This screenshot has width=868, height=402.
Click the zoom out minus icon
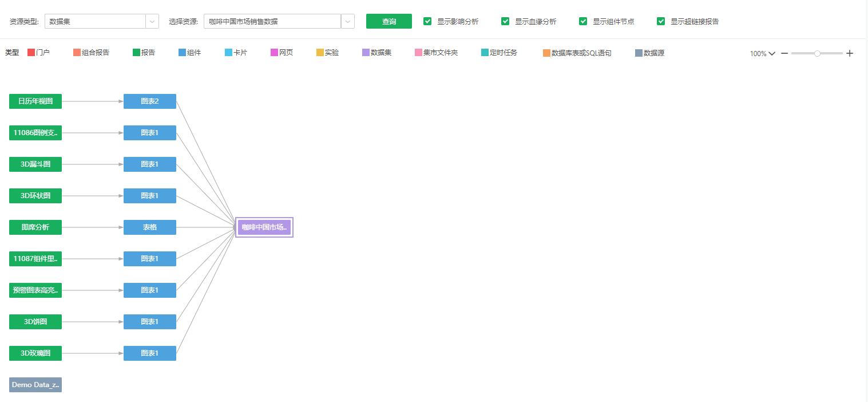click(x=784, y=53)
